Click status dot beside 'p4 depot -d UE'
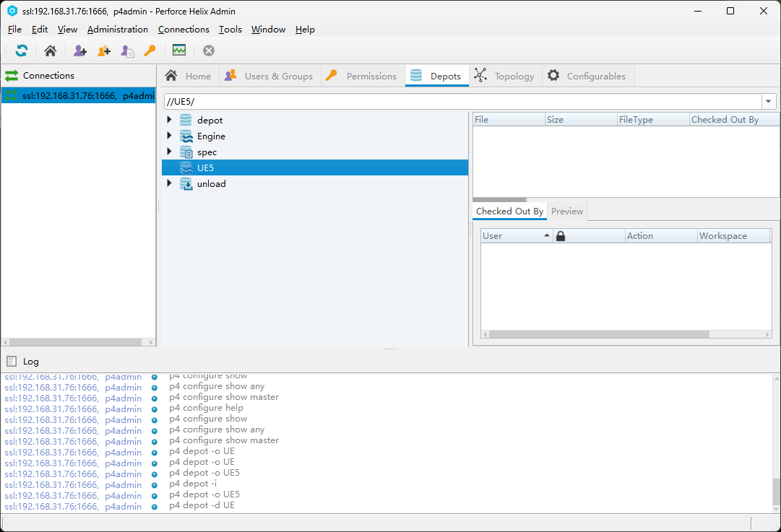 click(155, 507)
